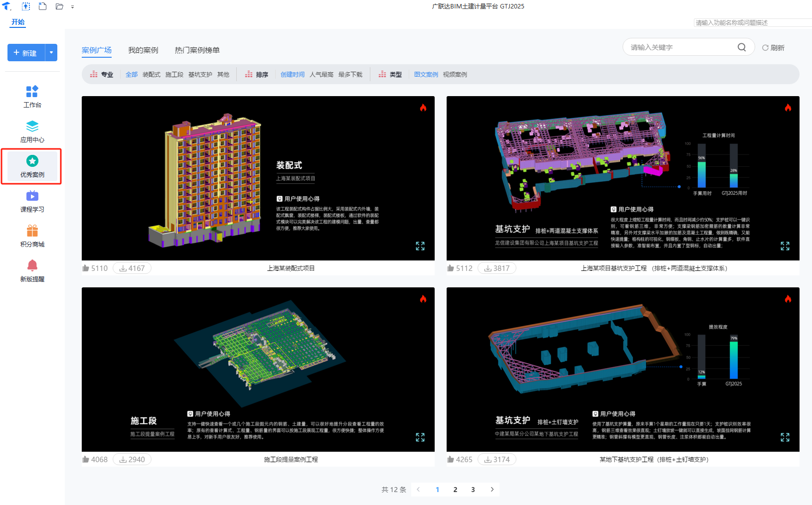This screenshot has height=505, width=812.
Task: Filter cases by 施工段
Action: coord(174,74)
